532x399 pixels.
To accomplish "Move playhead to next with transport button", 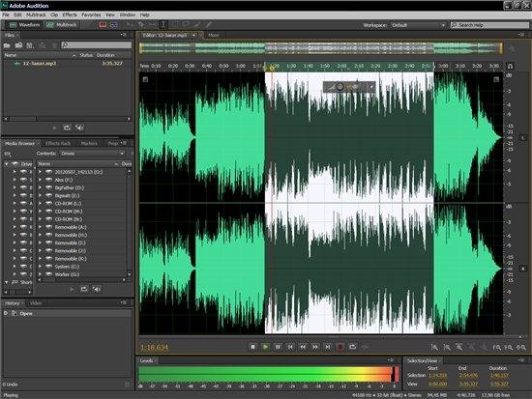I will coord(327,347).
